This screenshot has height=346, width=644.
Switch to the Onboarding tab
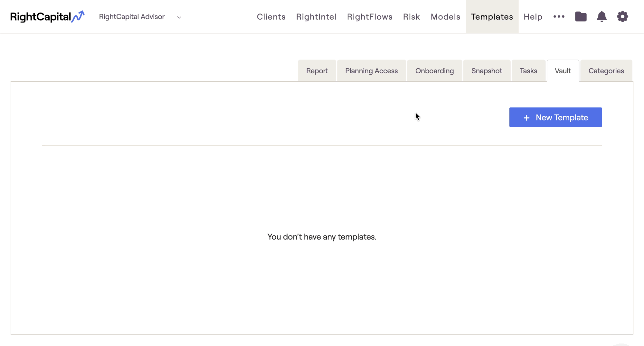(x=434, y=71)
